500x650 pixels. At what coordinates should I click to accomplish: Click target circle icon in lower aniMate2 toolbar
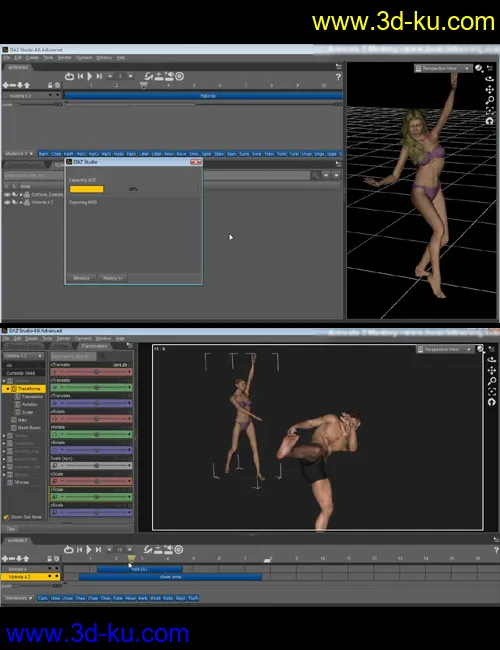(x=179, y=550)
